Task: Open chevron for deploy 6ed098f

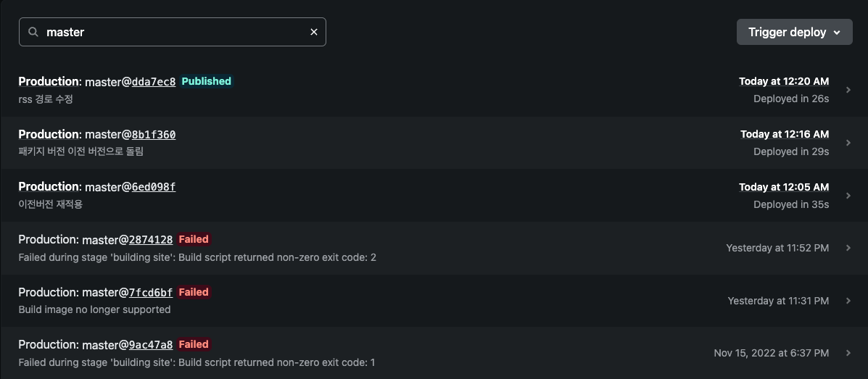Action: tap(848, 196)
